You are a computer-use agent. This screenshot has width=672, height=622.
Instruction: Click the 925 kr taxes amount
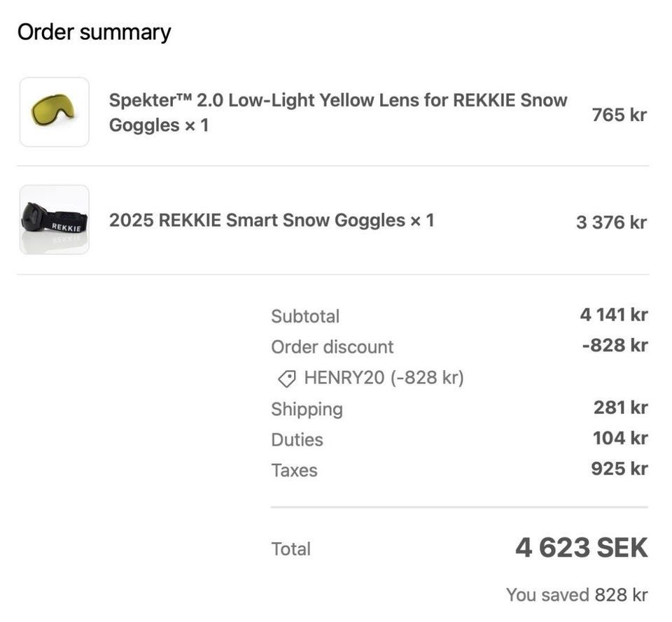(x=619, y=469)
